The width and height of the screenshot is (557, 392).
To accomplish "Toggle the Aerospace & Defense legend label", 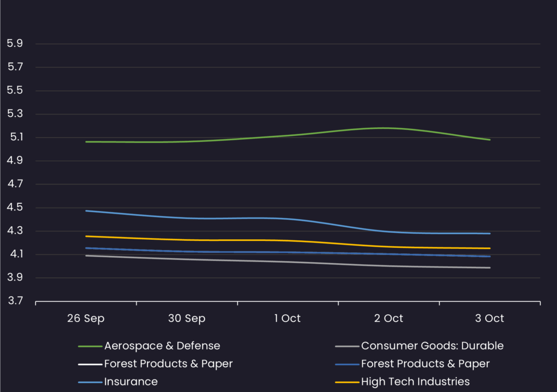I will [x=162, y=346].
